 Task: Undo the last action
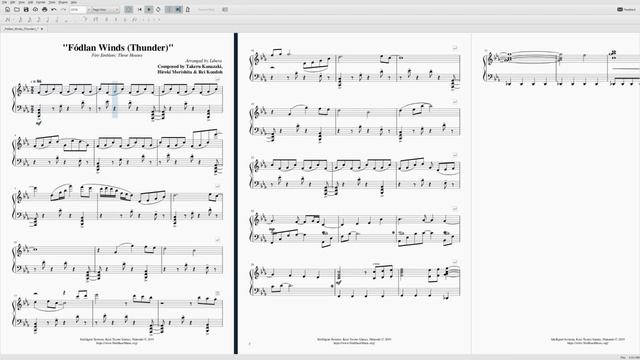54,9
